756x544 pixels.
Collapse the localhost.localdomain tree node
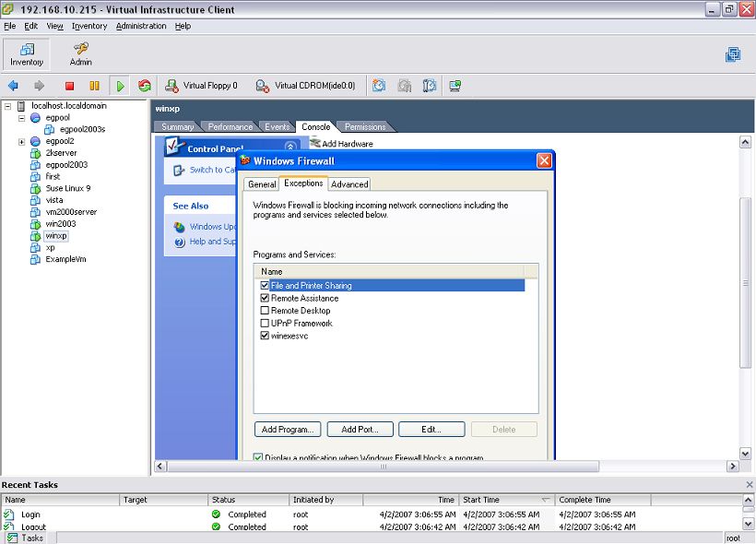pos(7,106)
